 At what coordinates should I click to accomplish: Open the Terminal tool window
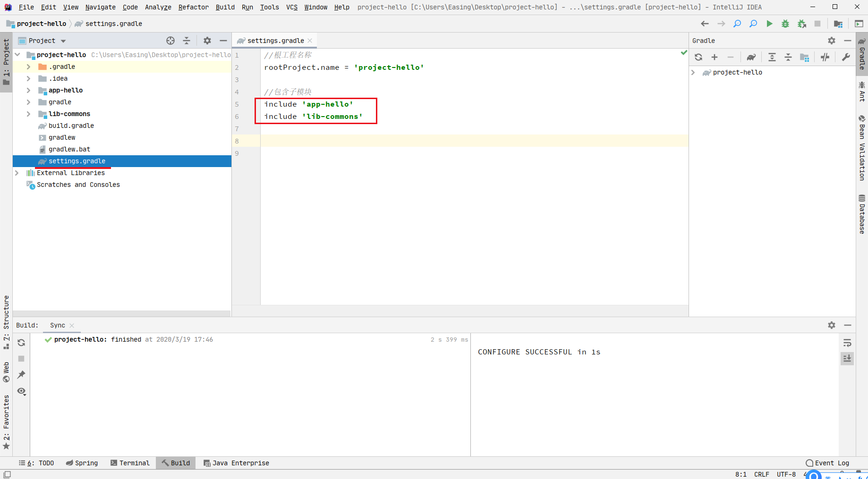pos(130,463)
